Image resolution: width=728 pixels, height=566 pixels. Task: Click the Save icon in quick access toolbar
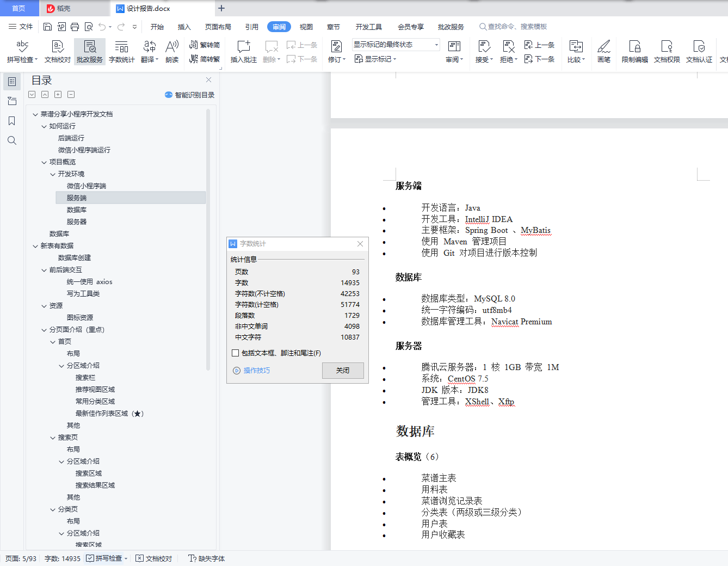47,27
